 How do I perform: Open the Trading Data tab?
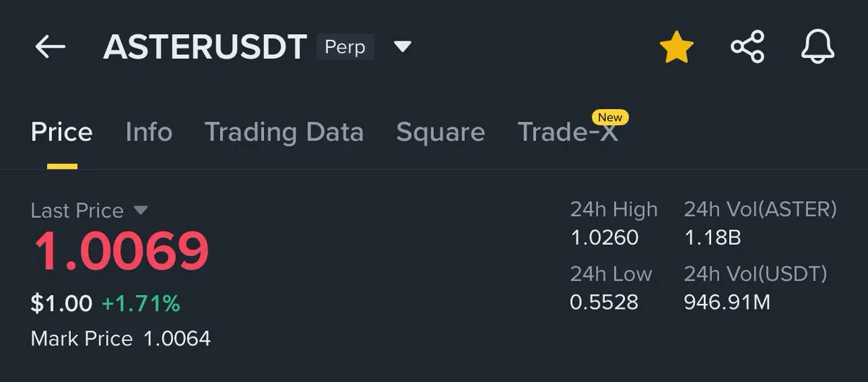284,132
